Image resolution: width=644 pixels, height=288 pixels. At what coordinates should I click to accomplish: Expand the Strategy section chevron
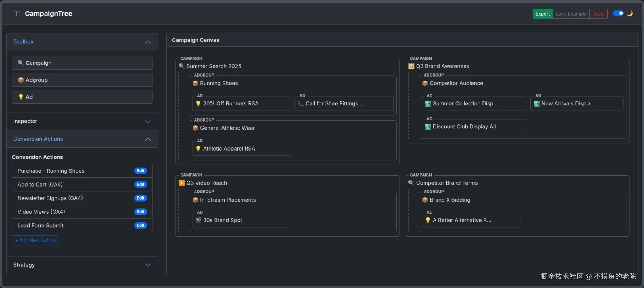[x=148, y=265]
